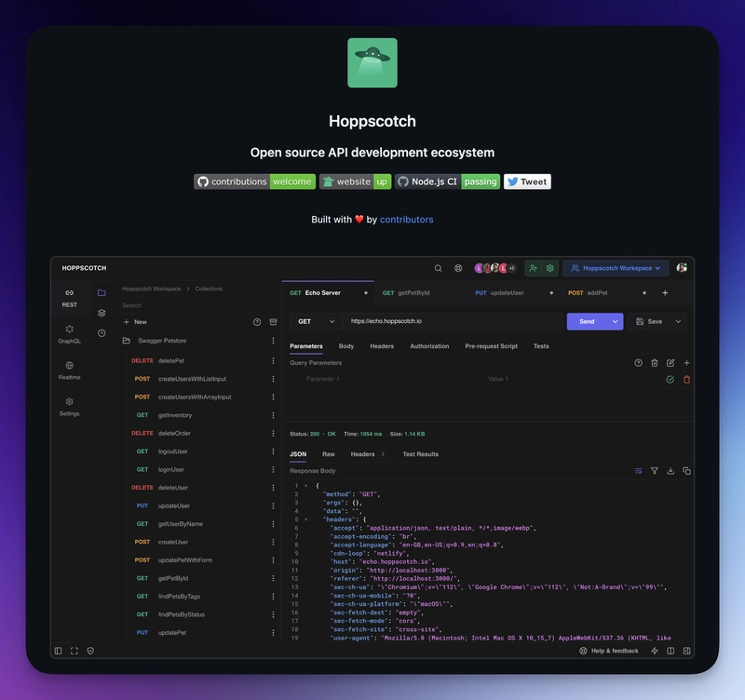
Task: Switch to the updateUser tab
Action: (x=512, y=293)
